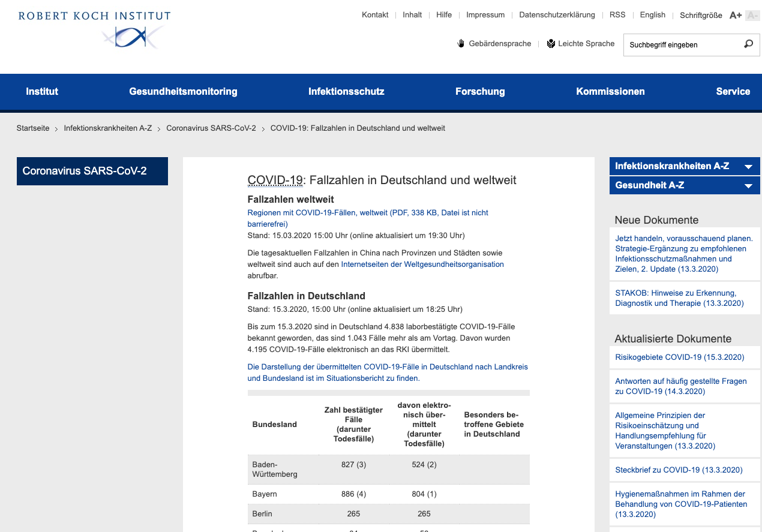Open the Gesundheitsmonitoring menu
Screen dimensions: 762x532
click(183, 91)
